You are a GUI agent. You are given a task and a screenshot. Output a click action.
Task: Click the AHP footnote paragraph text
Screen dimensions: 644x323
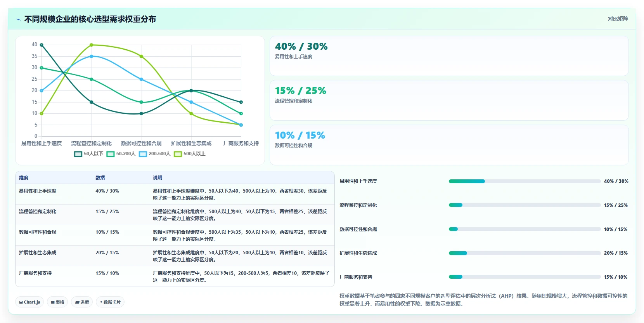click(x=483, y=300)
